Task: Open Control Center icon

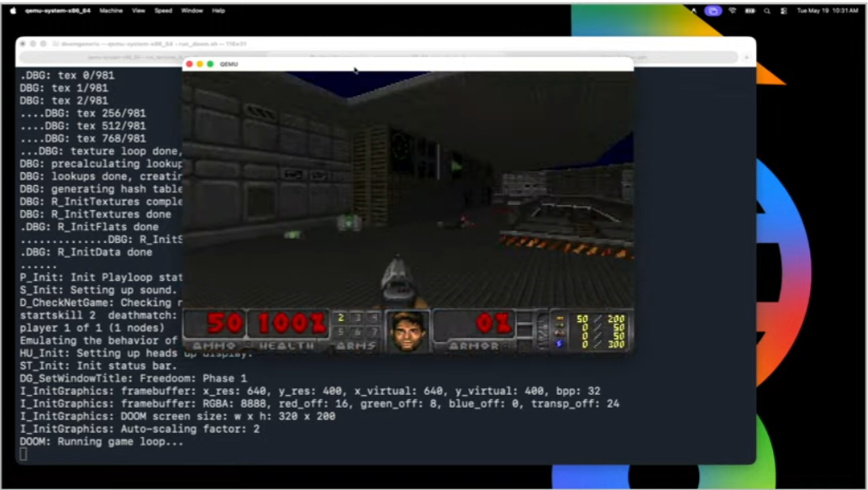Action: (783, 11)
